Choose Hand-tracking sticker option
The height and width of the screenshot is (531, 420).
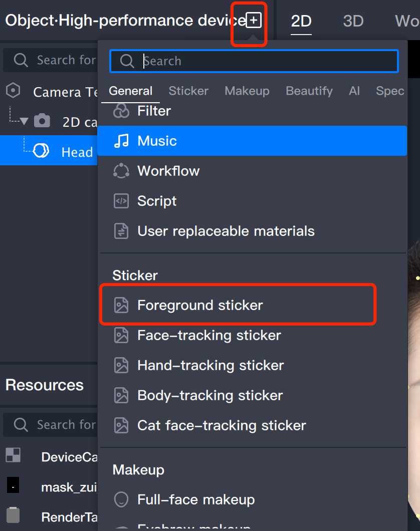coord(211,365)
